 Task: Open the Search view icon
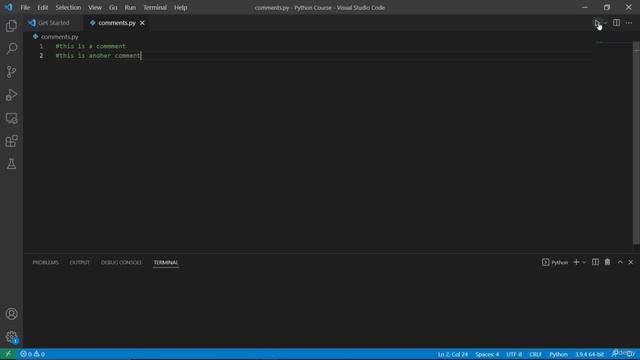(x=11, y=49)
